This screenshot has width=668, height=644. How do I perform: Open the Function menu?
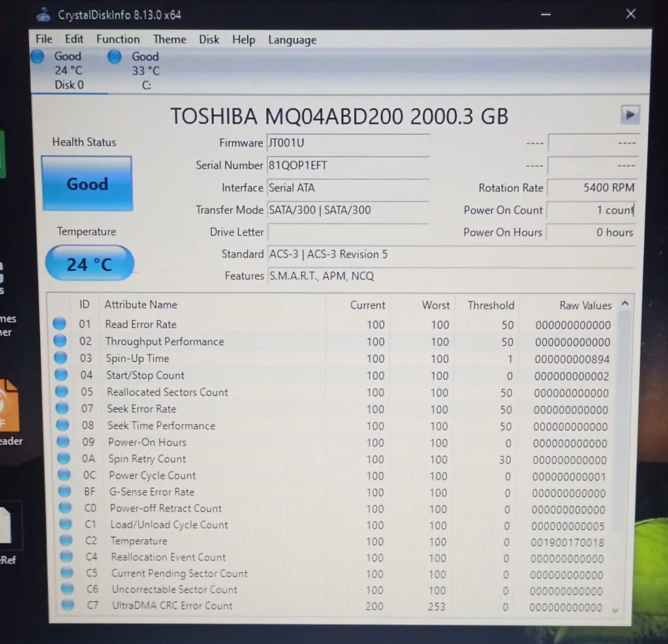click(118, 39)
